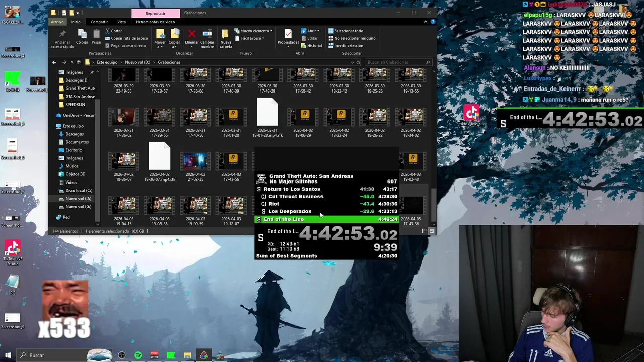Expand Nuevo elemento dropdown
This screenshot has height=362, width=644.
click(254, 31)
